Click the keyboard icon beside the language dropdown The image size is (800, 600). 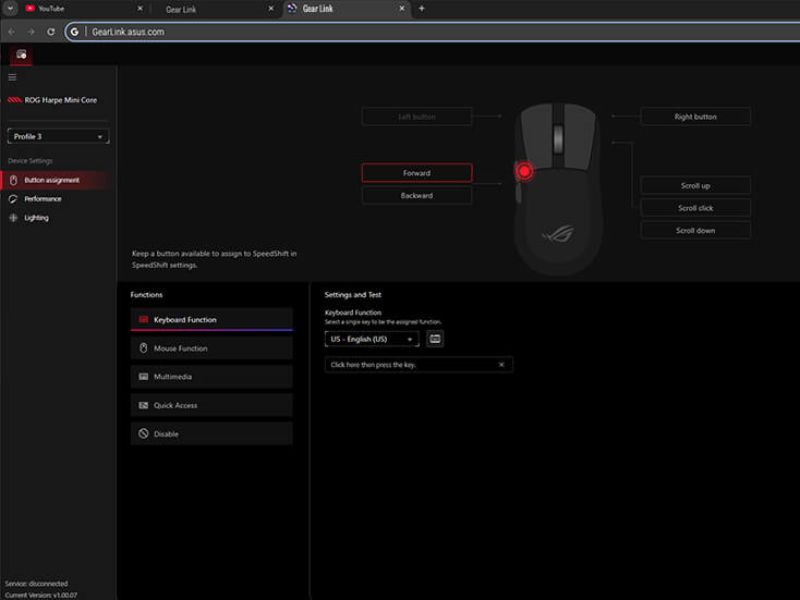[x=433, y=339]
